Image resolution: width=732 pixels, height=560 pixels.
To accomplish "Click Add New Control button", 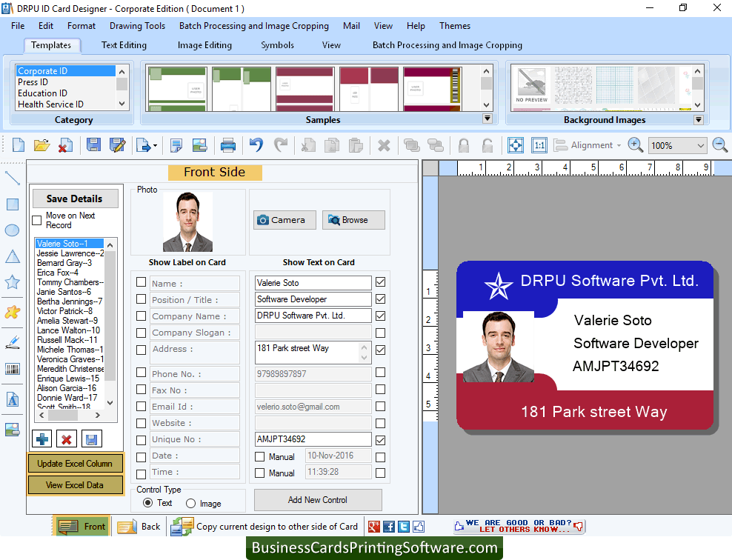I will tap(318, 500).
